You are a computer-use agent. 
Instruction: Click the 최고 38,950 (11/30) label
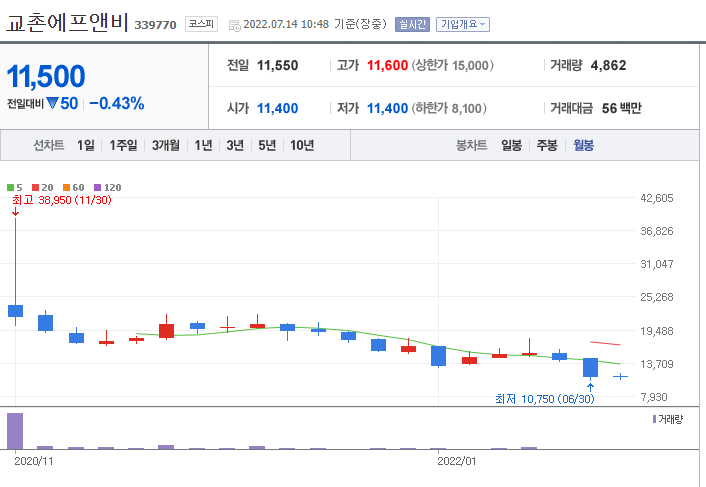(x=62, y=200)
